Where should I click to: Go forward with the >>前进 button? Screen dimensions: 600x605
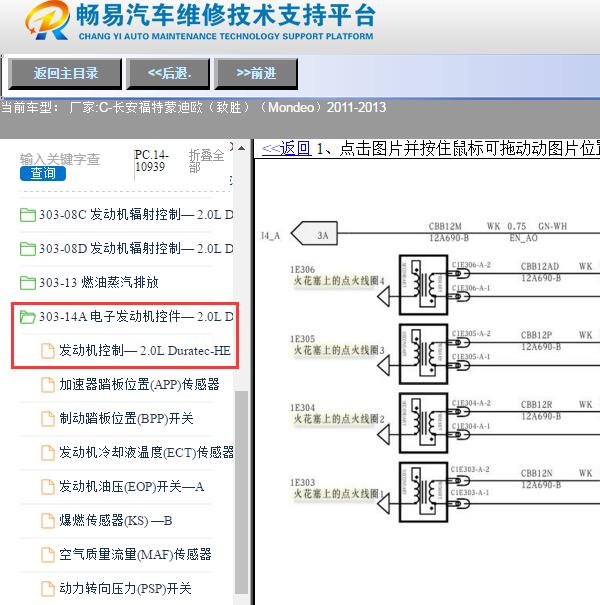(x=256, y=73)
